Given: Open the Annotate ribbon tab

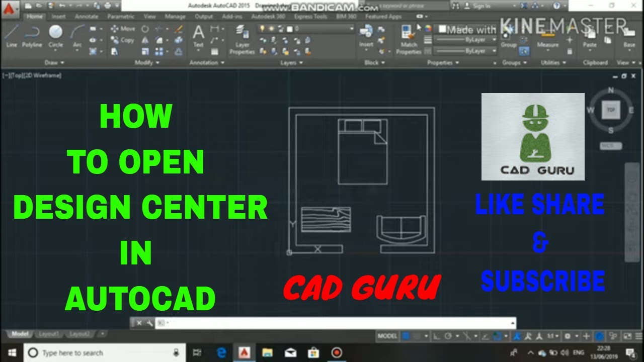Looking at the screenshot, I should pyautogui.click(x=87, y=16).
